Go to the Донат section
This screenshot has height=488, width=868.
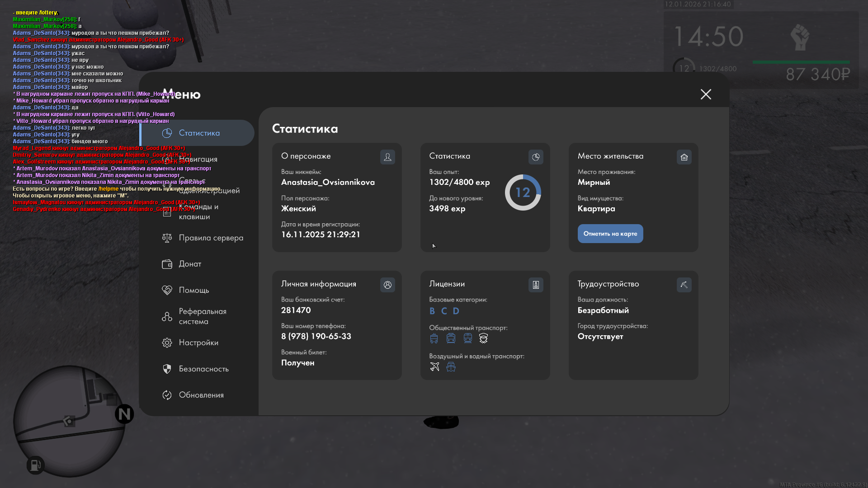point(190,264)
